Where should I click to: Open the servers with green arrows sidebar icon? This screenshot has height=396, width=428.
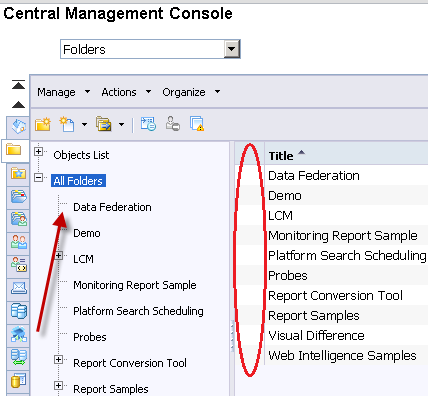pyautogui.click(x=18, y=357)
